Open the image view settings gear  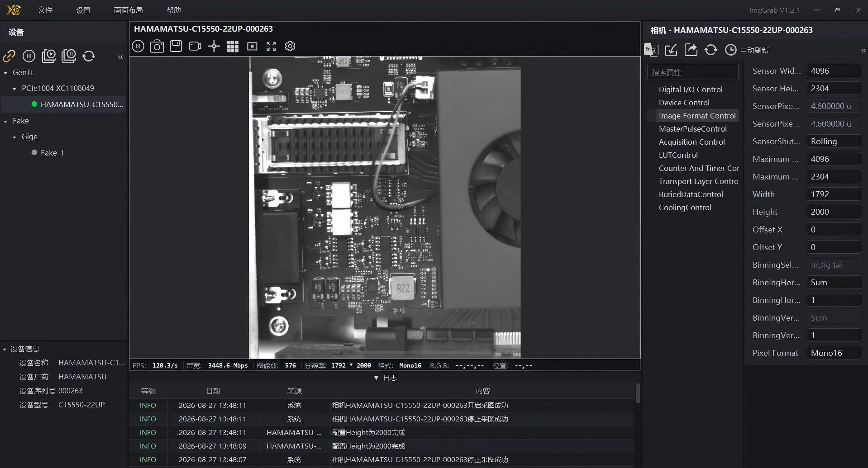[290, 46]
